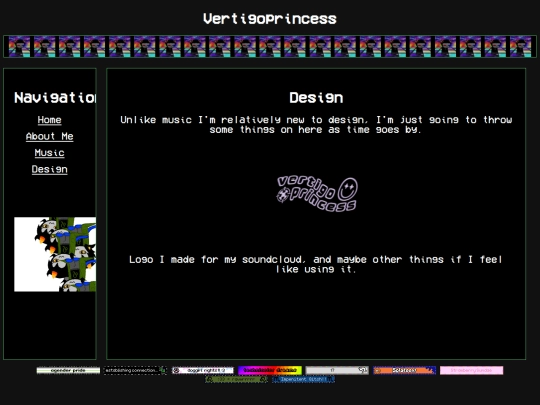Click the white doggirl badge
This screenshot has width=540, height=405.
coord(202,371)
